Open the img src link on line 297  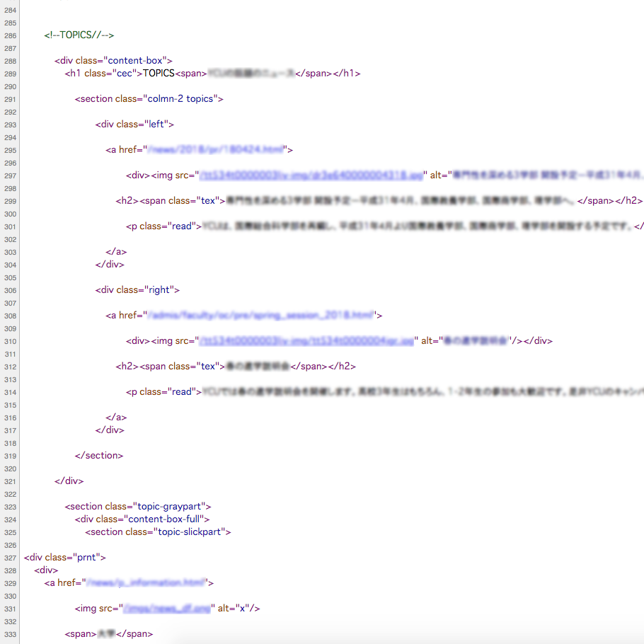[x=311, y=176]
